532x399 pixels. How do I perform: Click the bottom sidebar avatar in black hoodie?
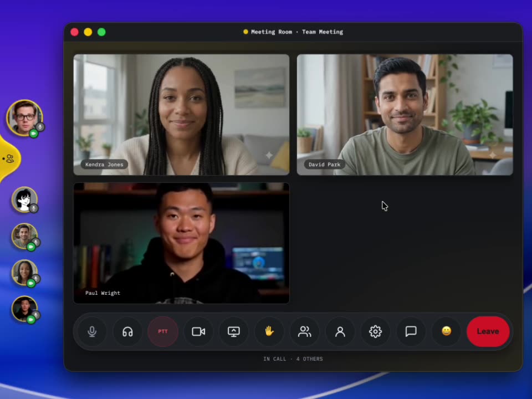tap(24, 309)
